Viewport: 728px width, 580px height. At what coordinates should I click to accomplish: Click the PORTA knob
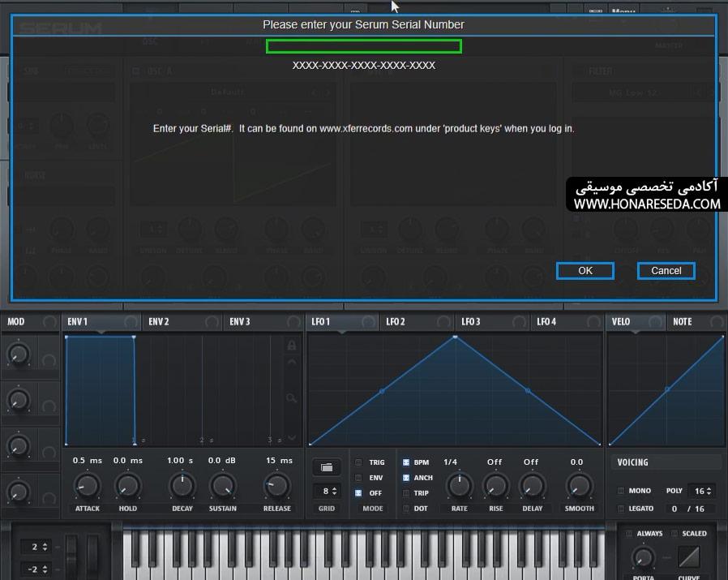[x=643, y=557]
